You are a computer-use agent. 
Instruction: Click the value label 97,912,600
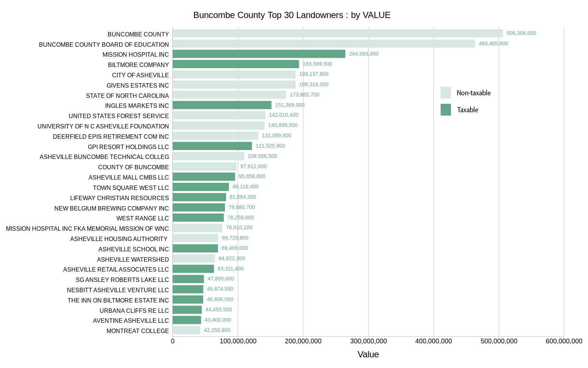(253, 166)
